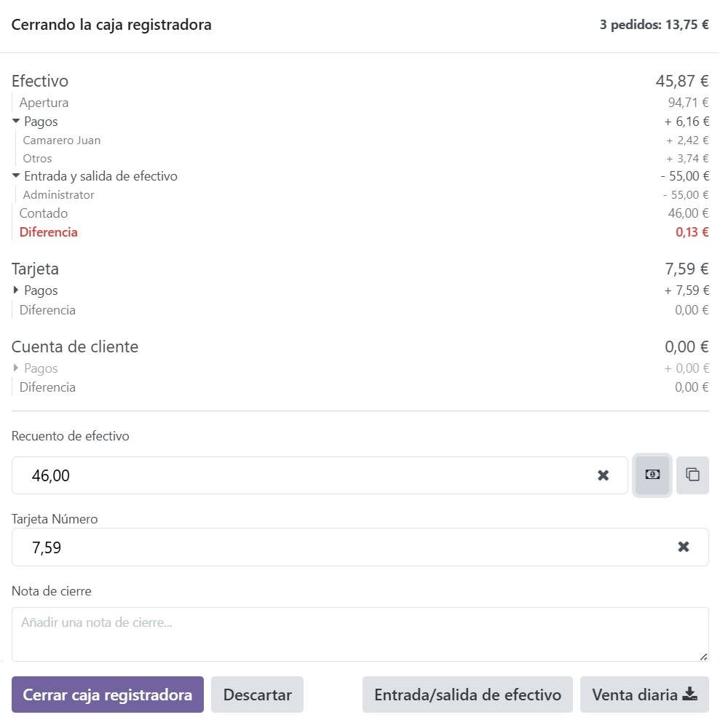
Task: Clear the Tarjeta Número field with X
Action: tap(683, 547)
